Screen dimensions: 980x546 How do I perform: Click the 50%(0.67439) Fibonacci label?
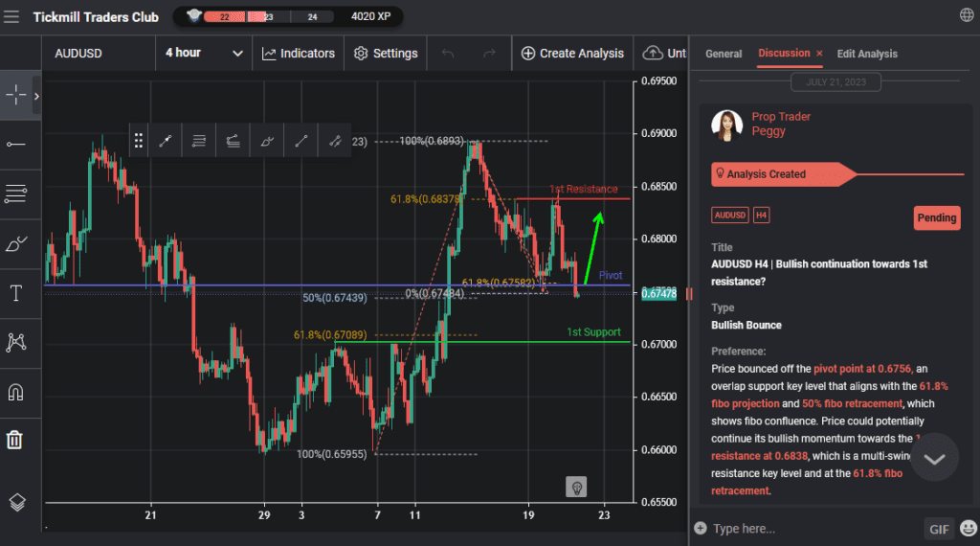pos(334,298)
